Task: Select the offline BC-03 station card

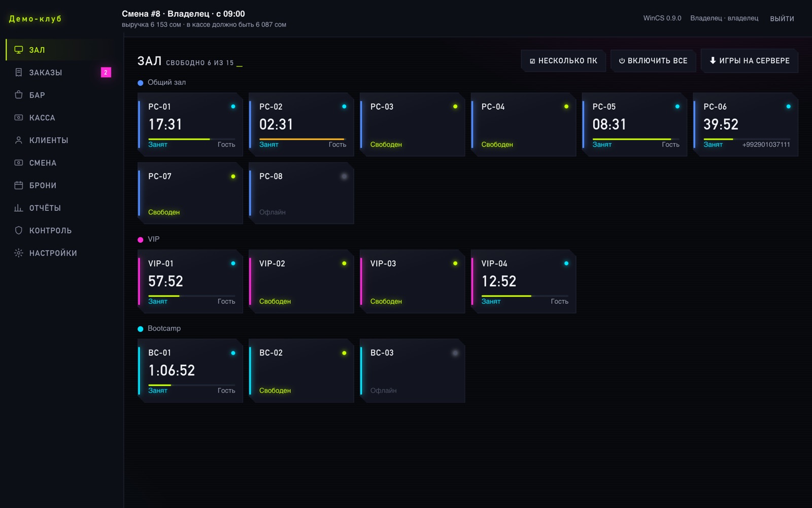Action: tap(413, 371)
